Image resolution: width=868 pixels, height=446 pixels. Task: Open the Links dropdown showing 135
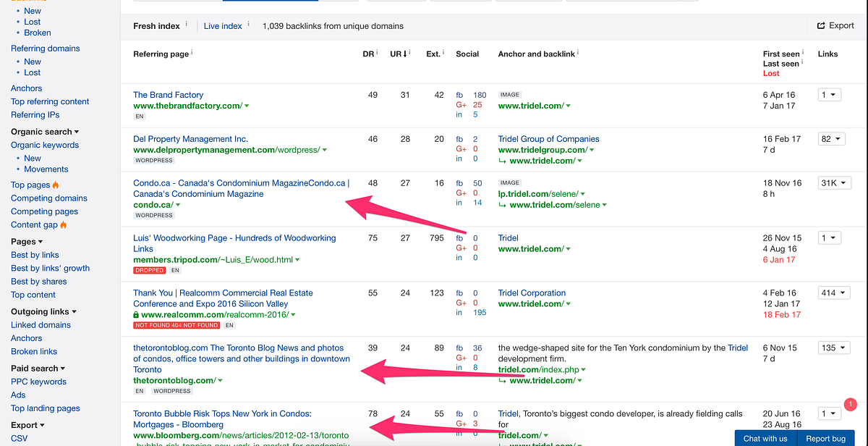tap(834, 348)
